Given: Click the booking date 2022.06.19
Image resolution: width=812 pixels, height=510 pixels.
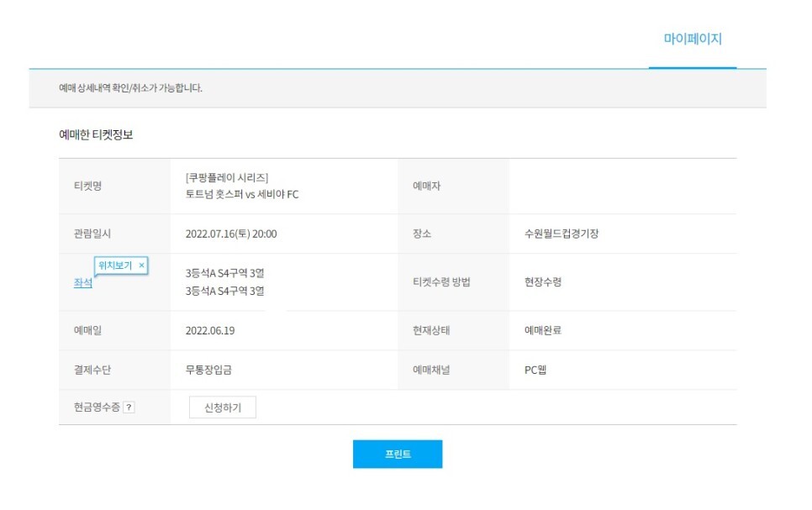Looking at the screenshot, I should [x=210, y=331].
